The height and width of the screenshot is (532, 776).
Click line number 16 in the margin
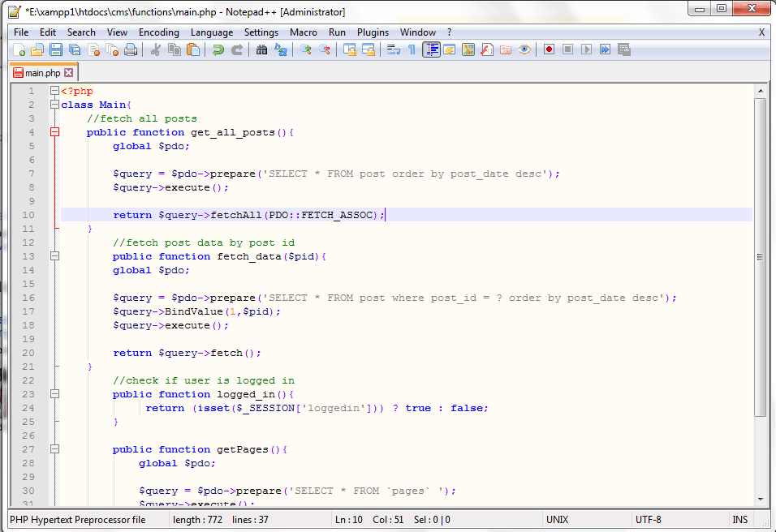point(28,298)
